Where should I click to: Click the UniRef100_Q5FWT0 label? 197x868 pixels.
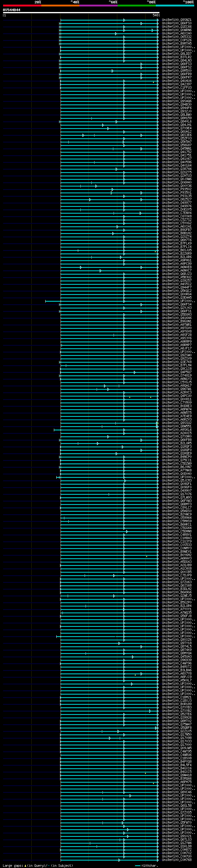click(x=176, y=822)
